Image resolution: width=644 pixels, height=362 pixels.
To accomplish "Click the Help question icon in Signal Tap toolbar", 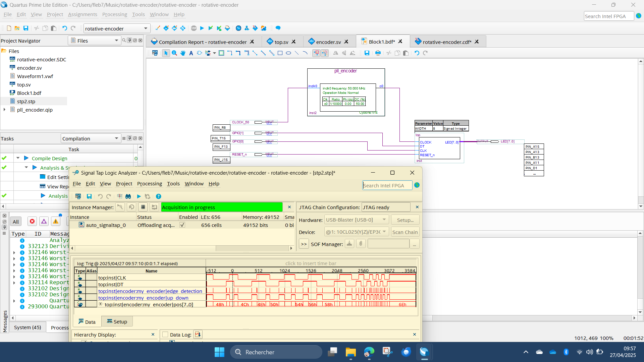I will (159, 196).
